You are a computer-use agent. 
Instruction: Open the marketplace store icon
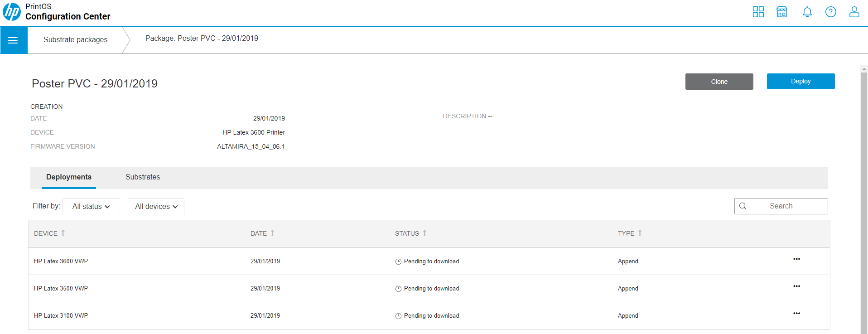782,12
